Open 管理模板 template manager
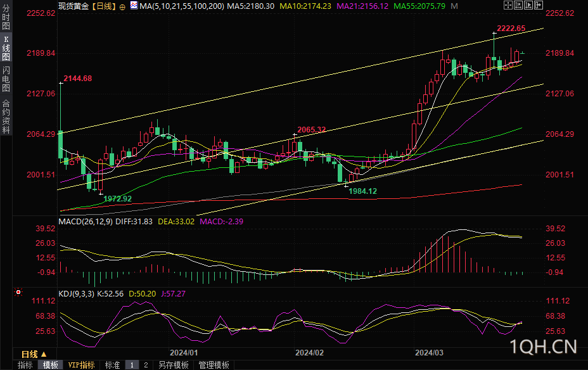Viewport: 588px width, 370px height. [x=214, y=365]
